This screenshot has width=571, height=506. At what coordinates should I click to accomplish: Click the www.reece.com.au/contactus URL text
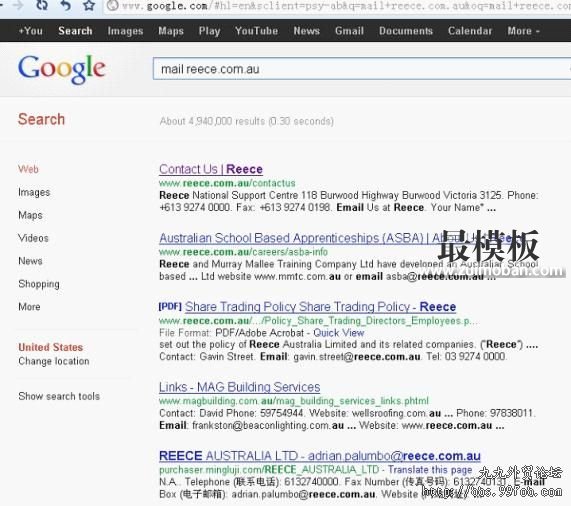[227, 183]
